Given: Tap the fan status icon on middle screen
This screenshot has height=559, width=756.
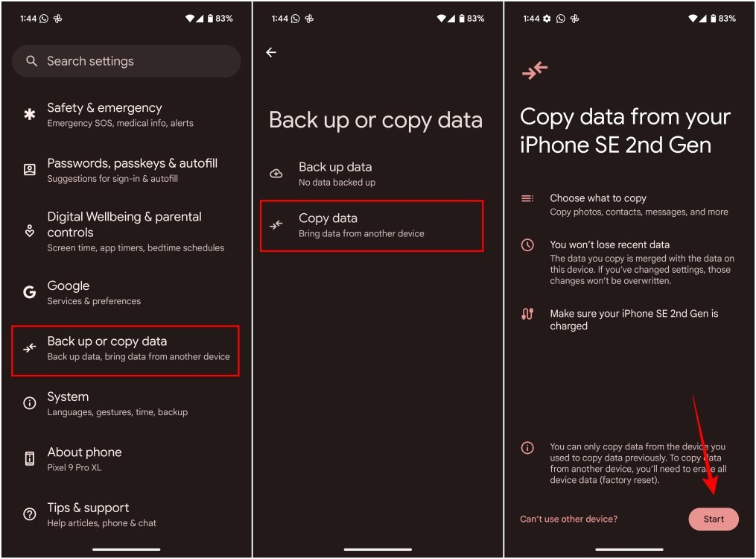Looking at the screenshot, I should pos(309,19).
